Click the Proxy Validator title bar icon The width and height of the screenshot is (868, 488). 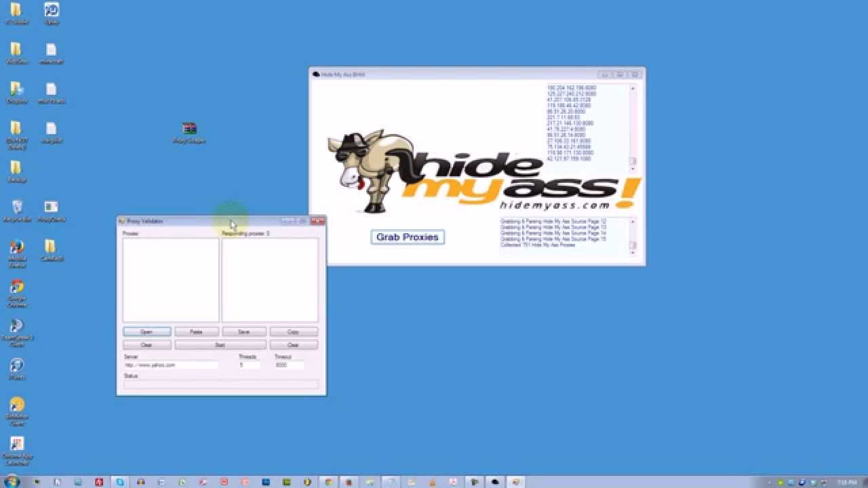(122, 221)
